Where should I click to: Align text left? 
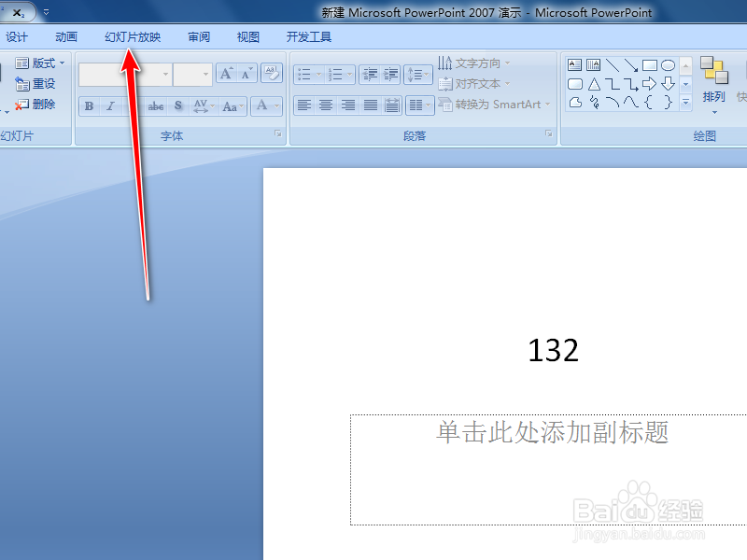point(304,105)
